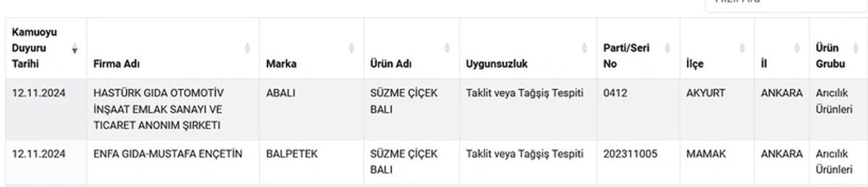Sort by Parti/Seri No arrow icon
The image size is (868, 187).
[667, 48]
